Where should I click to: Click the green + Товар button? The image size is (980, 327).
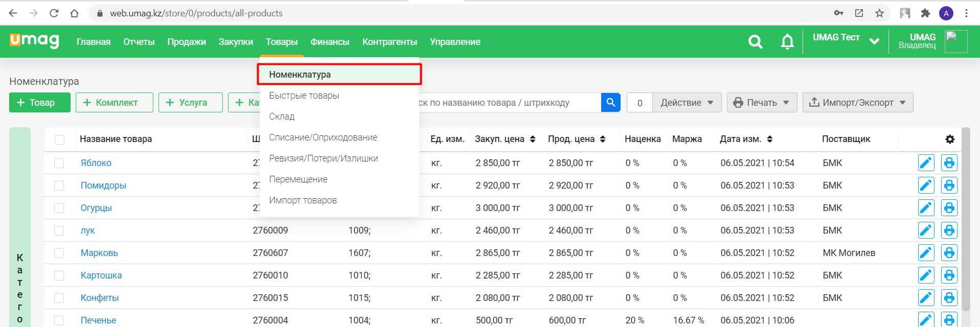(39, 103)
